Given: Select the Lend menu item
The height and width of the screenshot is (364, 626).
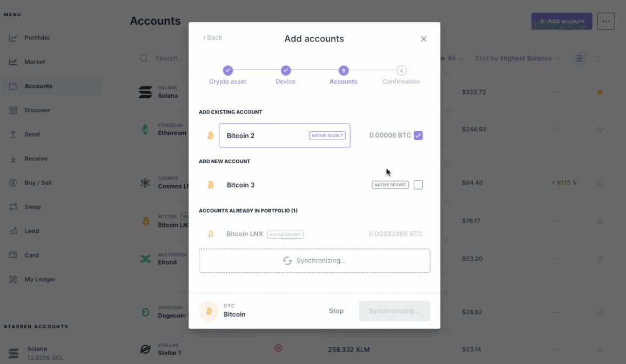Looking at the screenshot, I should point(31,231).
